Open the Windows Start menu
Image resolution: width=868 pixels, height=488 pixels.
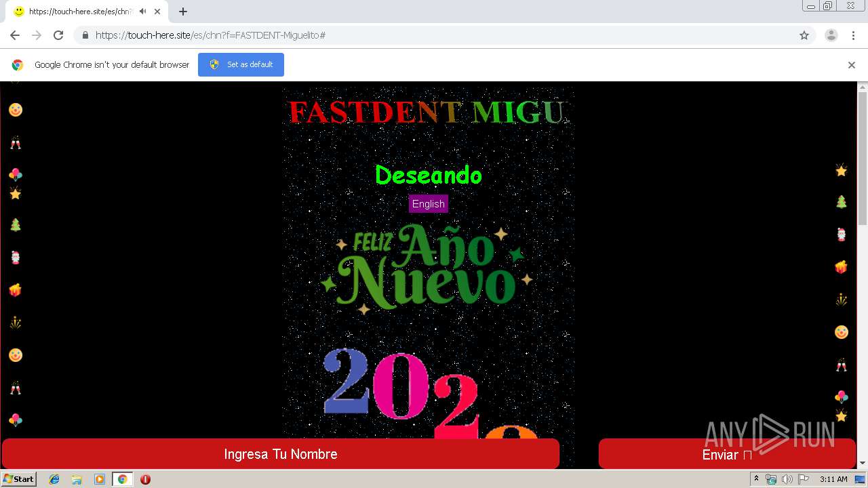coord(19,479)
